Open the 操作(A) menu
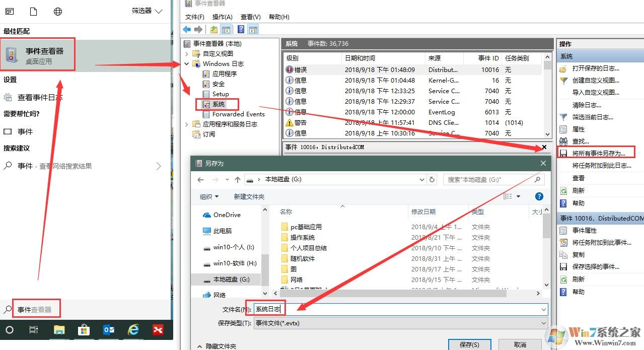This screenshot has height=350, width=644. coord(222,17)
